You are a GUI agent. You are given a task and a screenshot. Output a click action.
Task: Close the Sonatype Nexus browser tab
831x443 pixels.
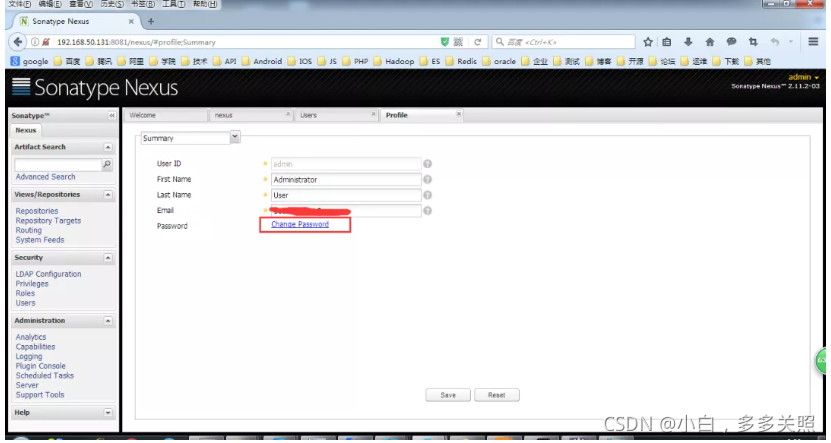[131, 21]
